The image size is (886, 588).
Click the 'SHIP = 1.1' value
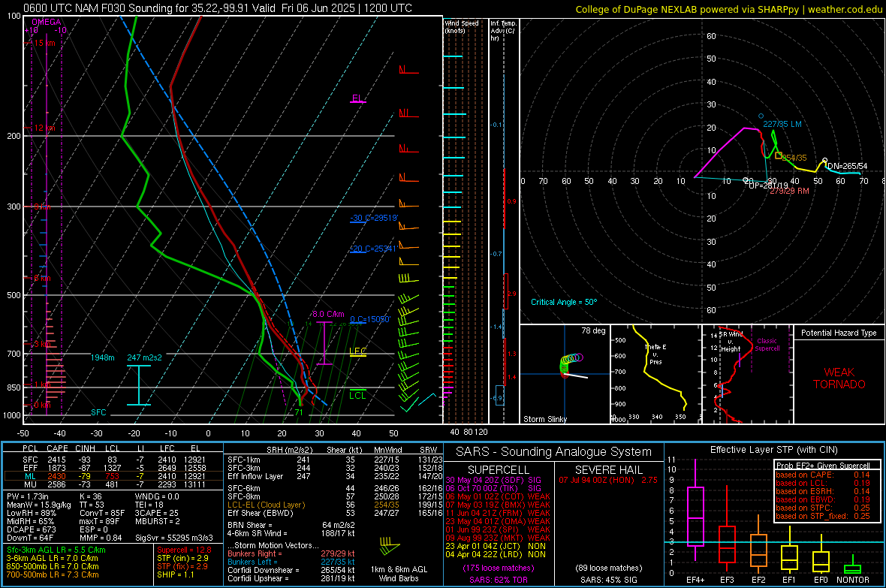point(175,574)
